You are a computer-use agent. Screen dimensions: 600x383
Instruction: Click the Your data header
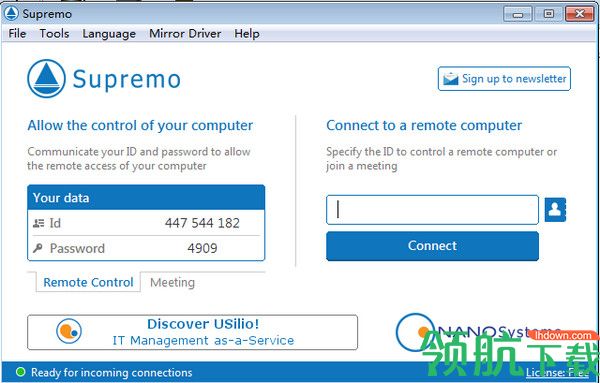pyautogui.click(x=146, y=197)
